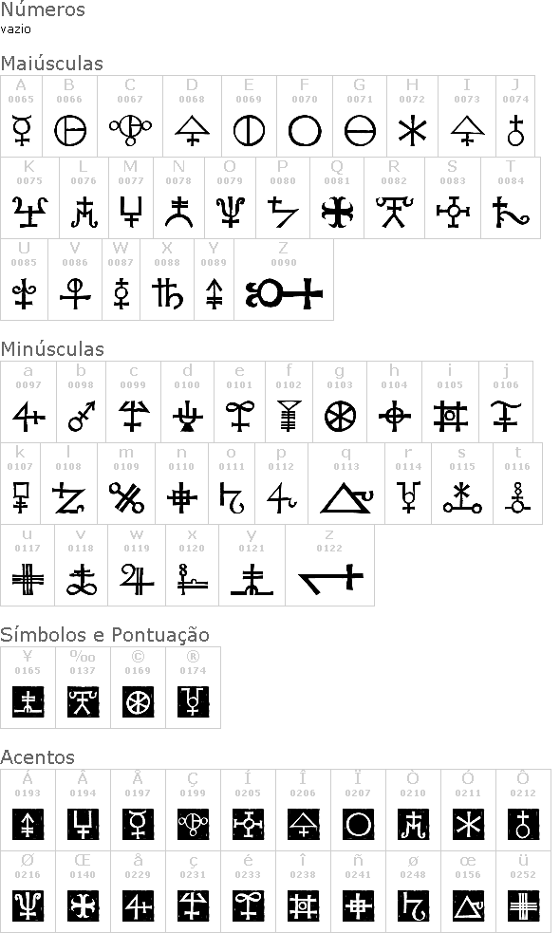Click the glyph cell for m 0109

pos(127,484)
